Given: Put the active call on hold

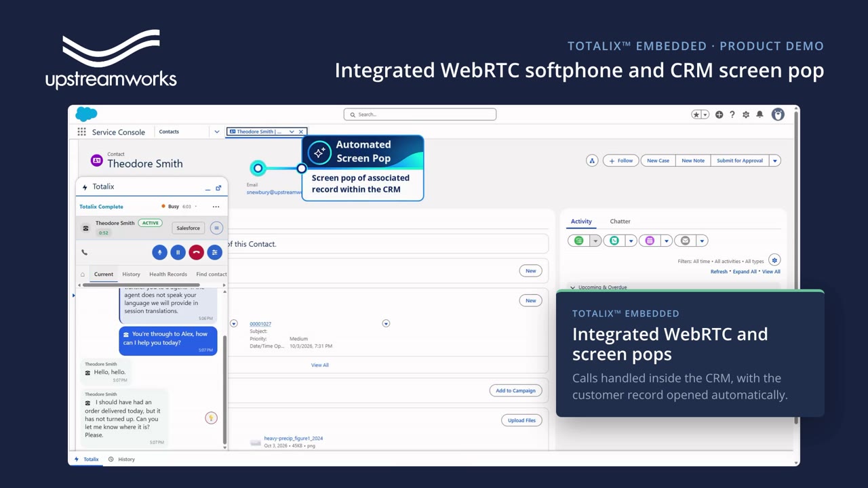Looking at the screenshot, I should pyautogui.click(x=178, y=252).
